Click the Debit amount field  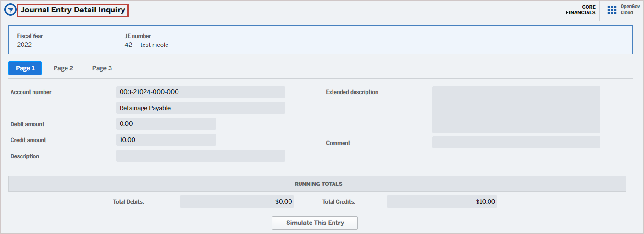tap(166, 124)
